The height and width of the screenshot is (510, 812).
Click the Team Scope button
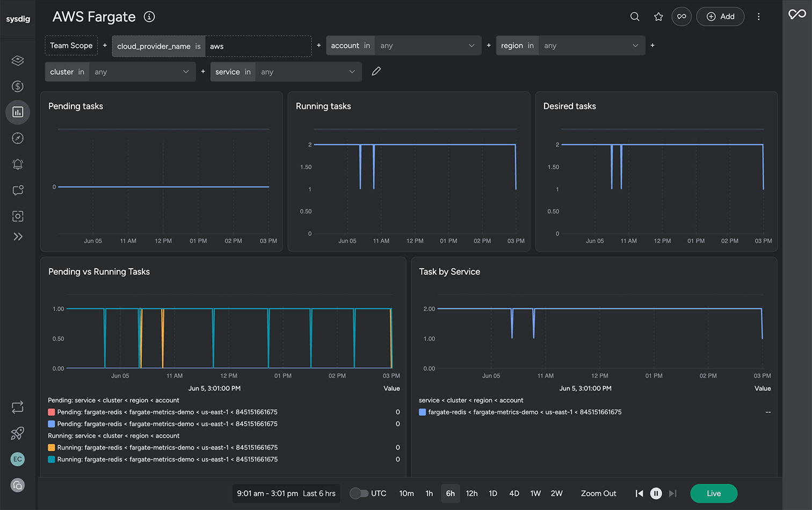(71, 46)
